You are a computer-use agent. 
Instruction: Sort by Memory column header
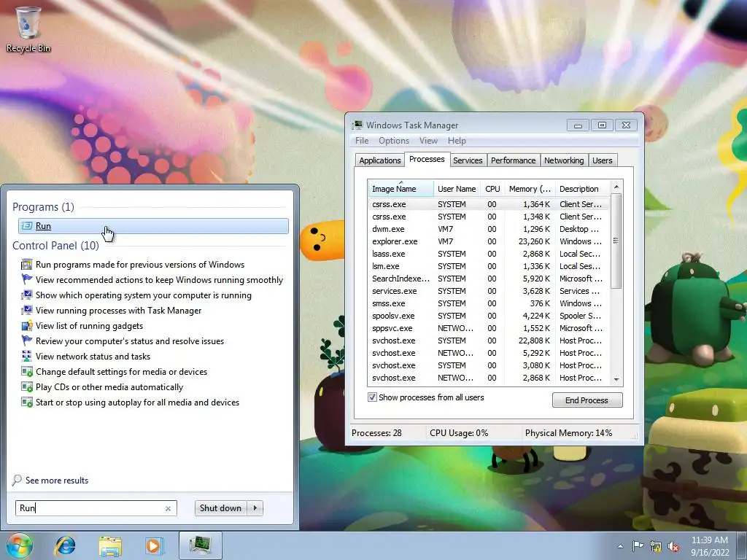pos(530,189)
